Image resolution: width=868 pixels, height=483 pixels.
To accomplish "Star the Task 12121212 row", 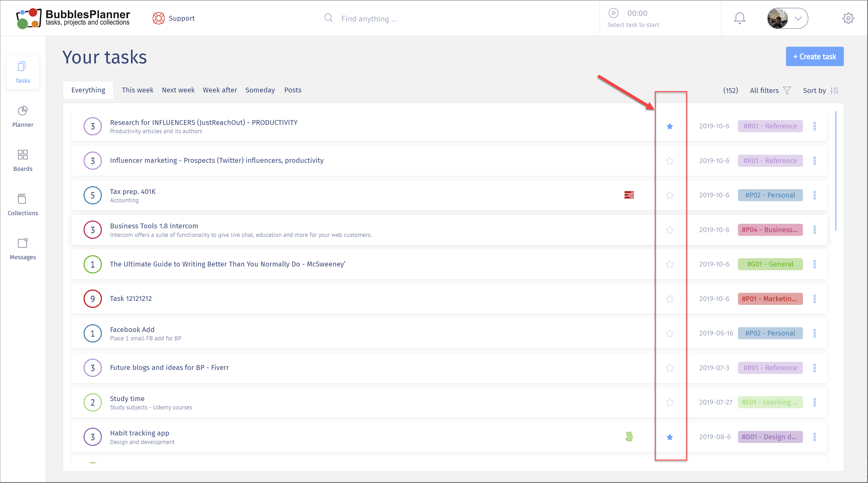I will click(669, 299).
